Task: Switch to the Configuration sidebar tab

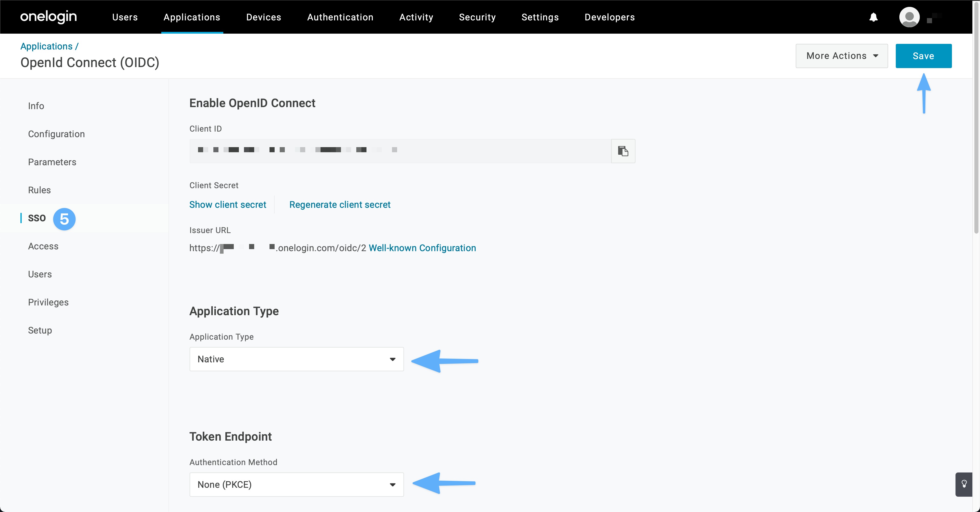Action: pos(56,134)
